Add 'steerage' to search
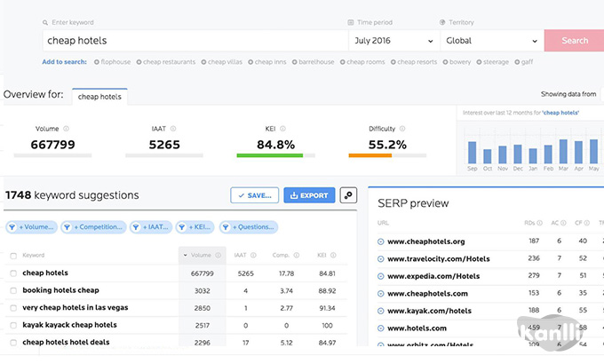 tap(492, 62)
